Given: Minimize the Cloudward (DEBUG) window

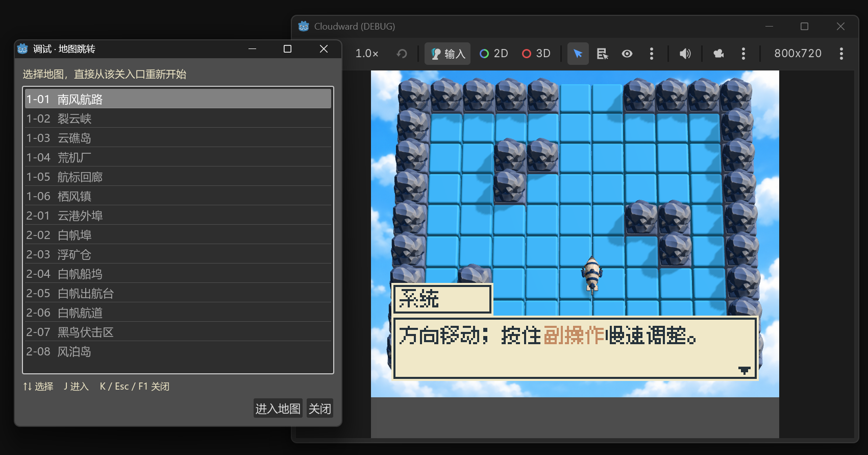Looking at the screenshot, I should pyautogui.click(x=770, y=26).
